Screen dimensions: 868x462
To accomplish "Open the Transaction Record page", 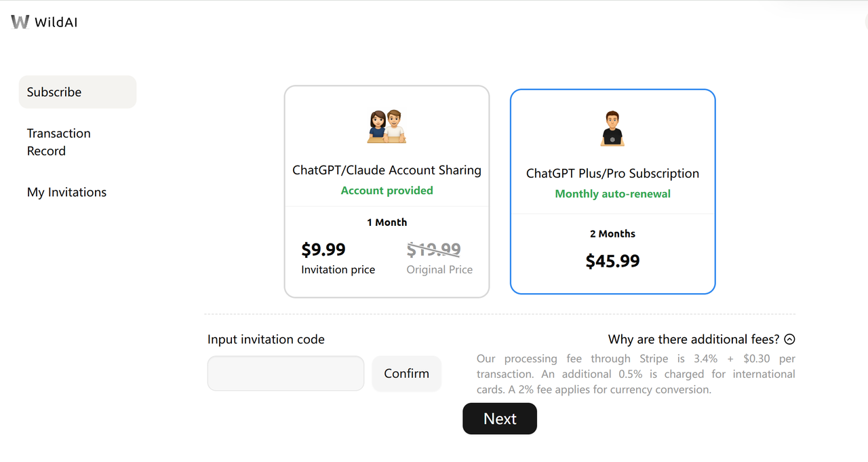I will [x=59, y=142].
